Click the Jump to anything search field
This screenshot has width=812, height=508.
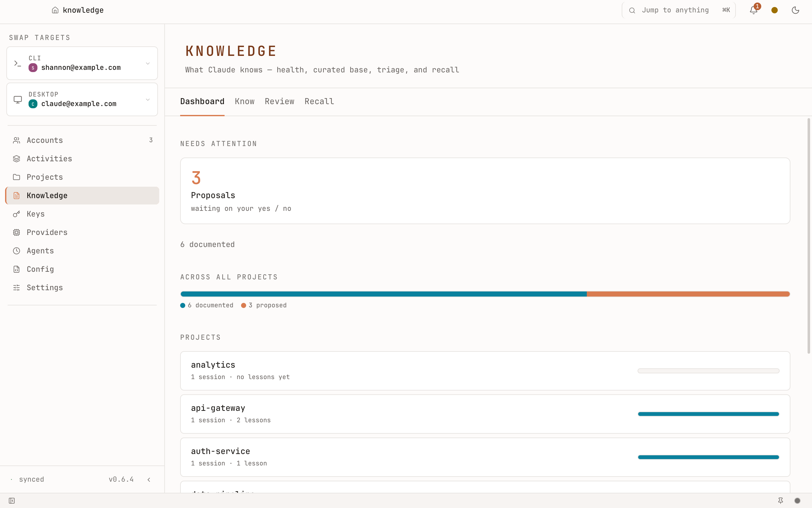678,10
